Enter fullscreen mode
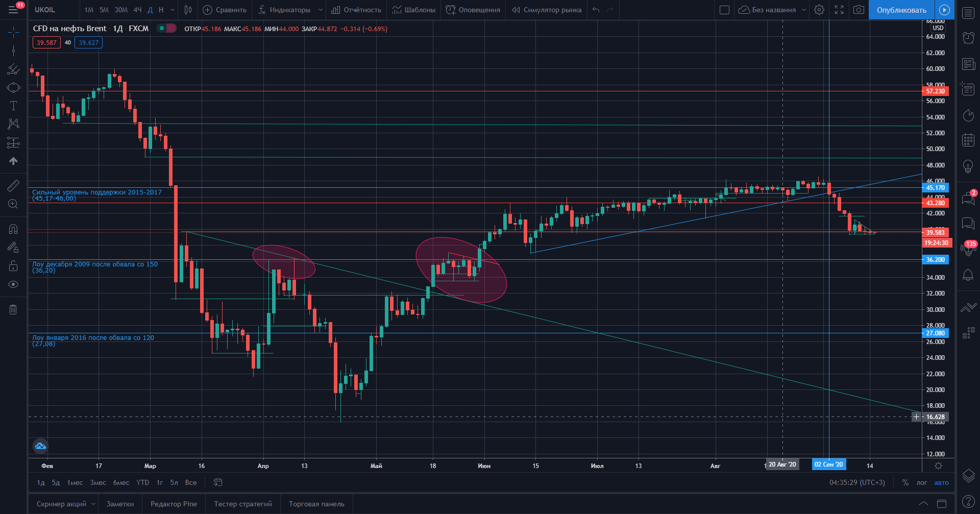The image size is (980, 514). pyautogui.click(x=839, y=10)
